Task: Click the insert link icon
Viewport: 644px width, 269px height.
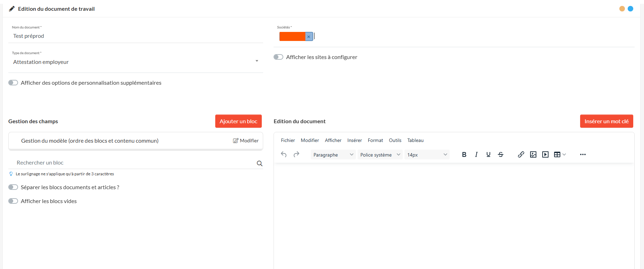Action: point(521,154)
